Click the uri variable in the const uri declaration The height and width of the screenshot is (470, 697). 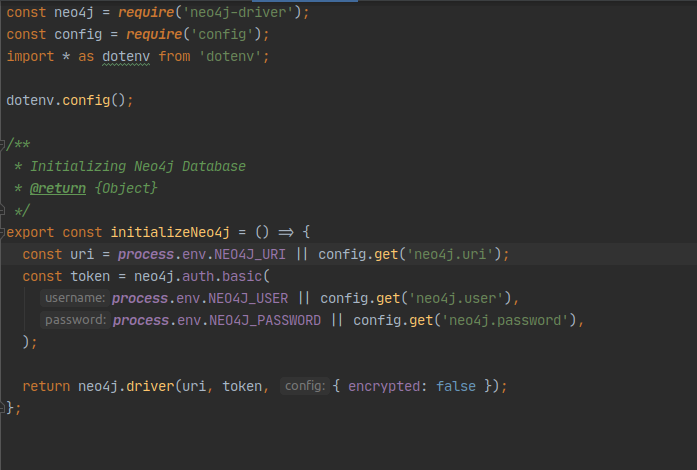point(82,254)
